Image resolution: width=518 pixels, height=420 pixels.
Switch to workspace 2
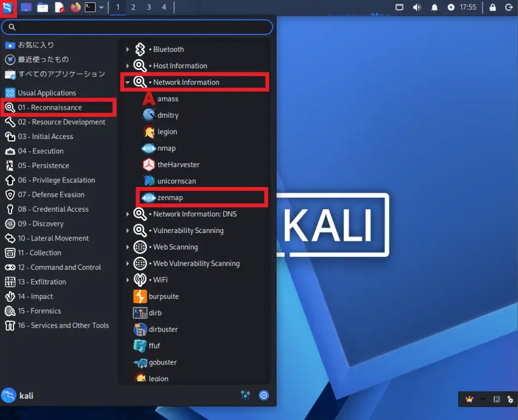(133, 7)
